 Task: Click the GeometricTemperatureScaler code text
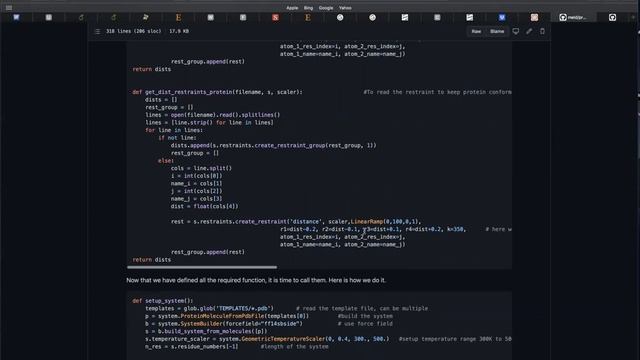coord(283,339)
